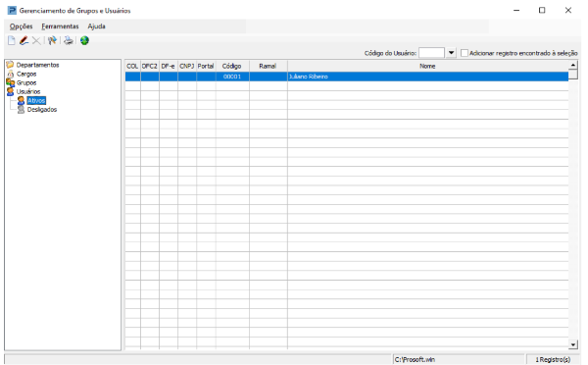The height and width of the screenshot is (365, 588).
Task: Click the scrollbar down arrow in grid
Action: pyautogui.click(x=573, y=344)
